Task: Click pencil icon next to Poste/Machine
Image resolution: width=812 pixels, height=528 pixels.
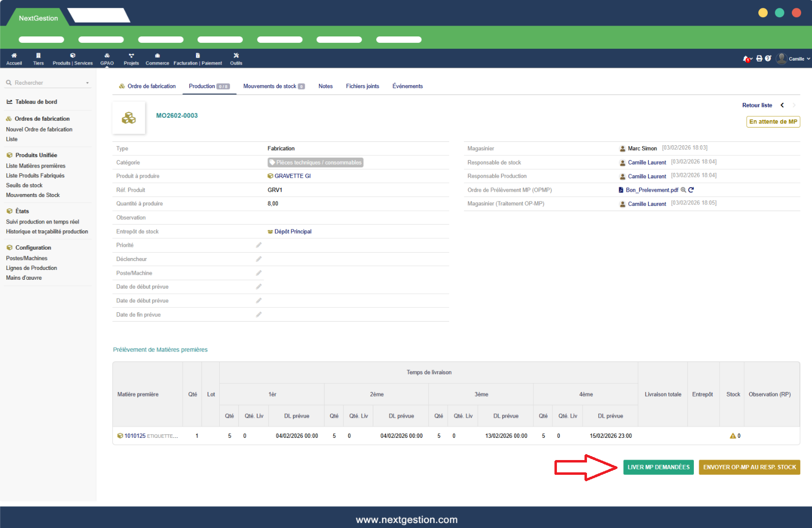Action: click(x=259, y=273)
